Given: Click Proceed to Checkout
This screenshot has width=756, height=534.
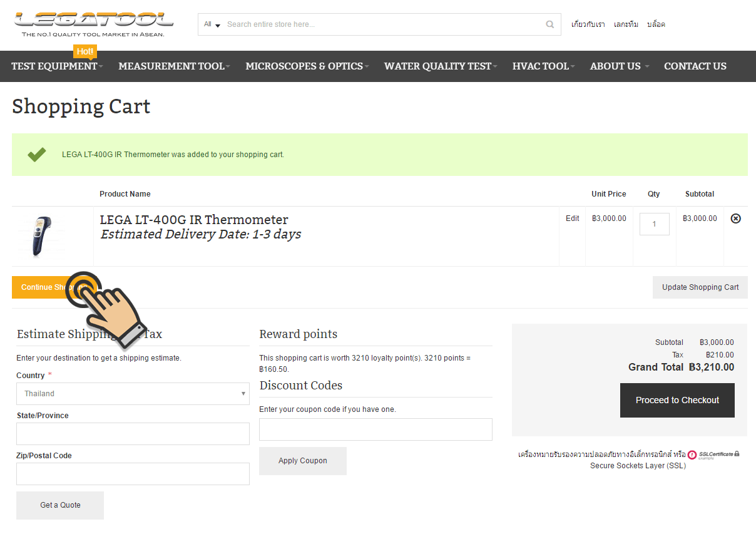Looking at the screenshot, I should pos(677,400).
